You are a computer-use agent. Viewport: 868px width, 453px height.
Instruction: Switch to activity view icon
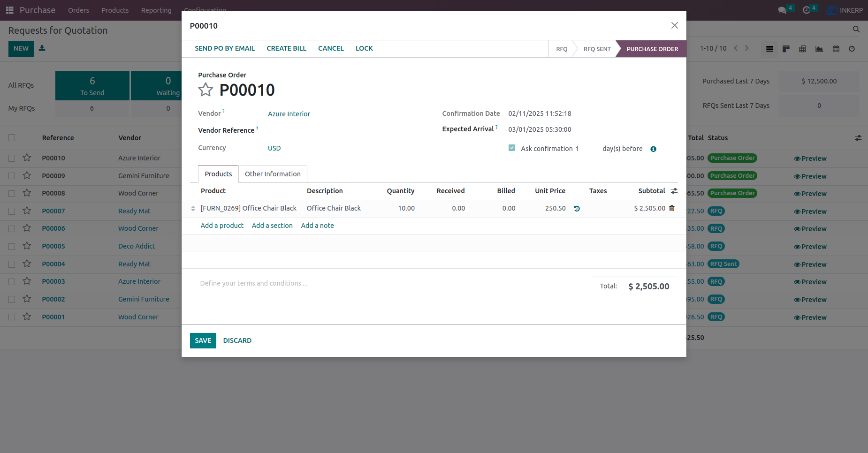click(x=852, y=49)
